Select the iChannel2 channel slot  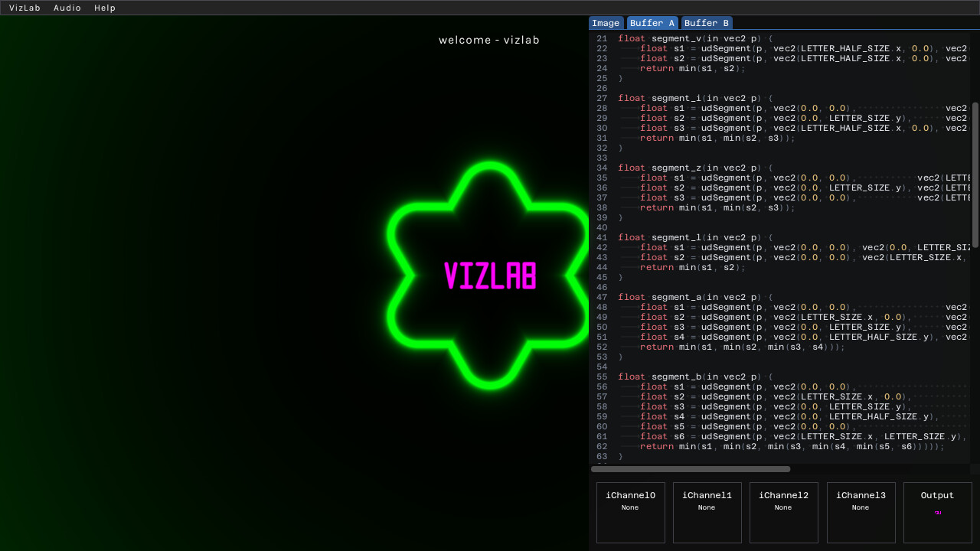click(x=783, y=512)
